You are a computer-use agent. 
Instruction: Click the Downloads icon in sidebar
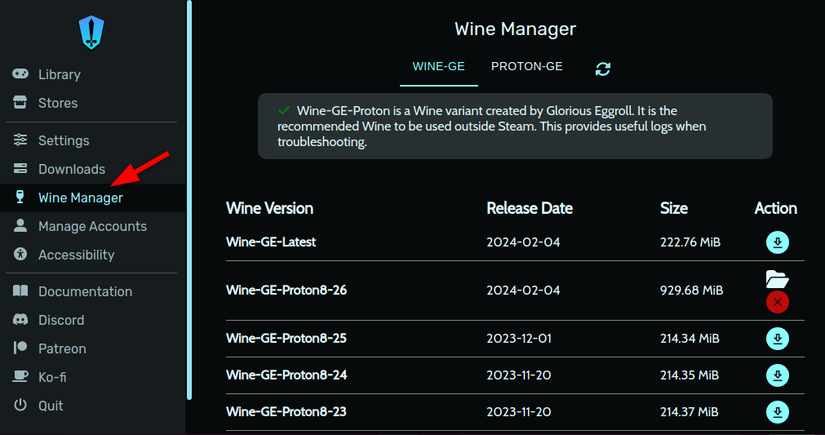pyautogui.click(x=20, y=168)
